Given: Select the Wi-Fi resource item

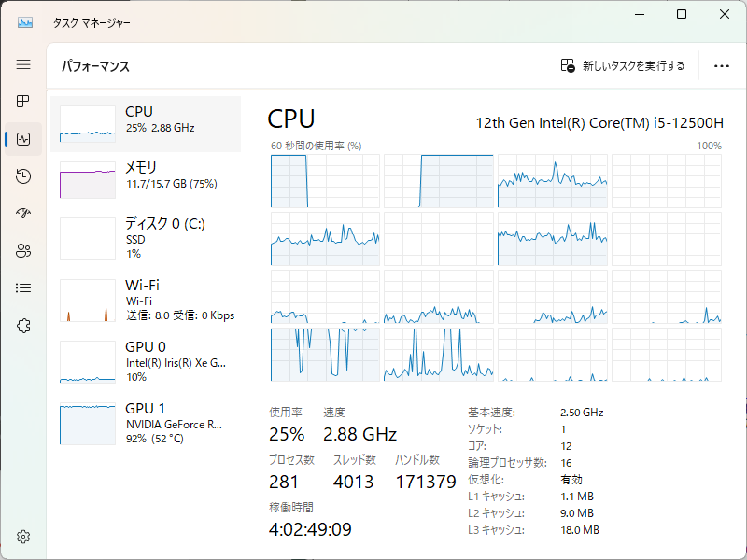Looking at the screenshot, I should click(146, 301).
